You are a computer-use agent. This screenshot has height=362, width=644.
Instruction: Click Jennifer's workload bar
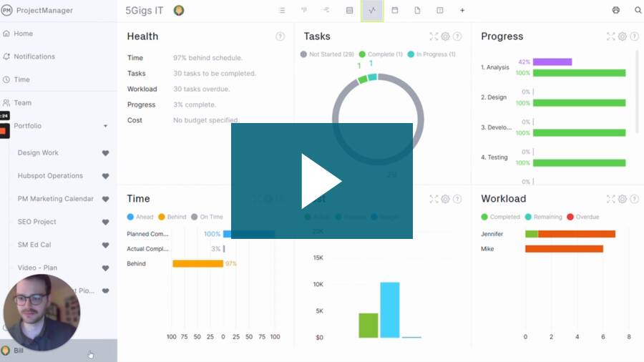click(570, 234)
